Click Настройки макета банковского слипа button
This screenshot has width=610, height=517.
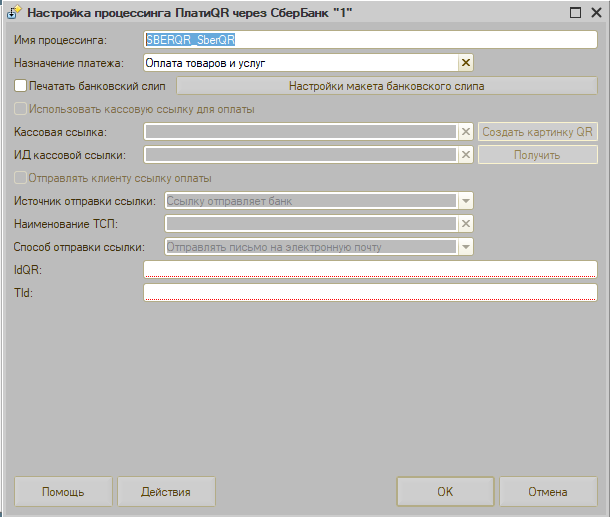(387, 86)
